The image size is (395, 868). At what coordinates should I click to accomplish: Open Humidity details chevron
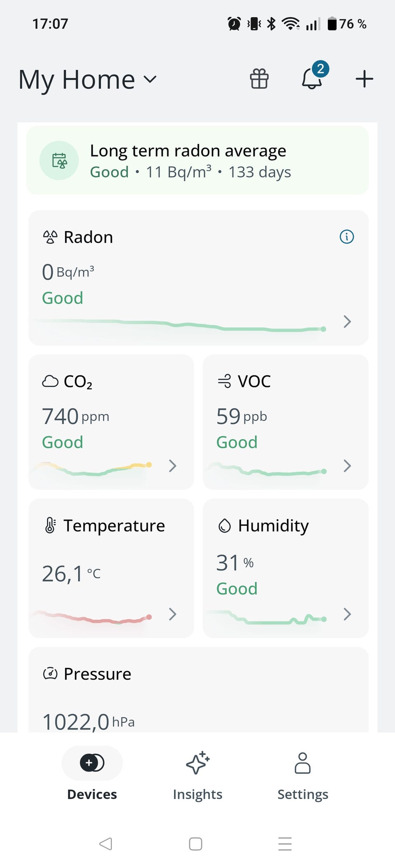coord(347,614)
